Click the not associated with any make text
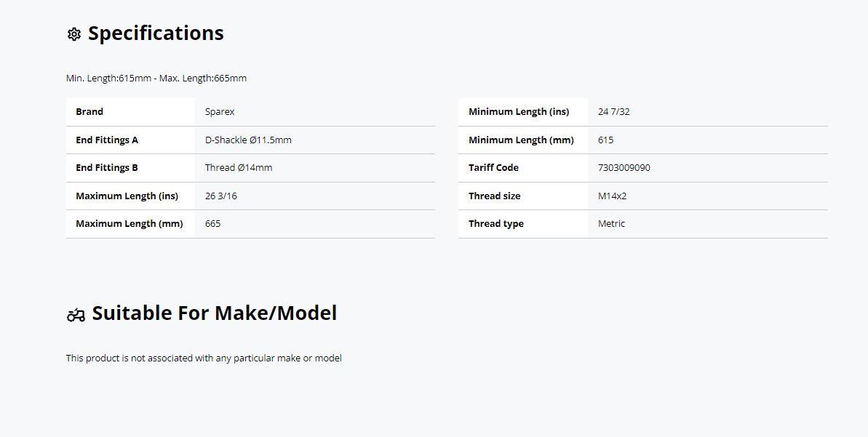Viewport: 868px width, 437px height. [x=204, y=358]
